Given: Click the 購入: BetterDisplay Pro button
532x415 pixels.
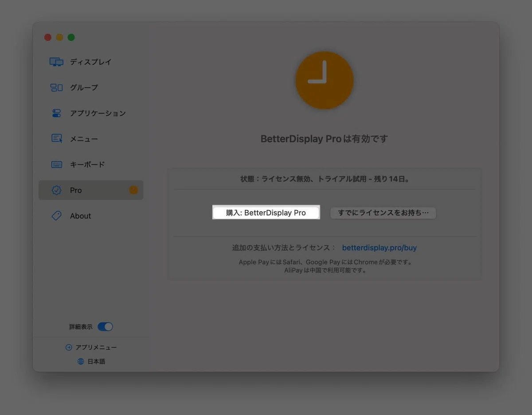Looking at the screenshot, I should [266, 213].
